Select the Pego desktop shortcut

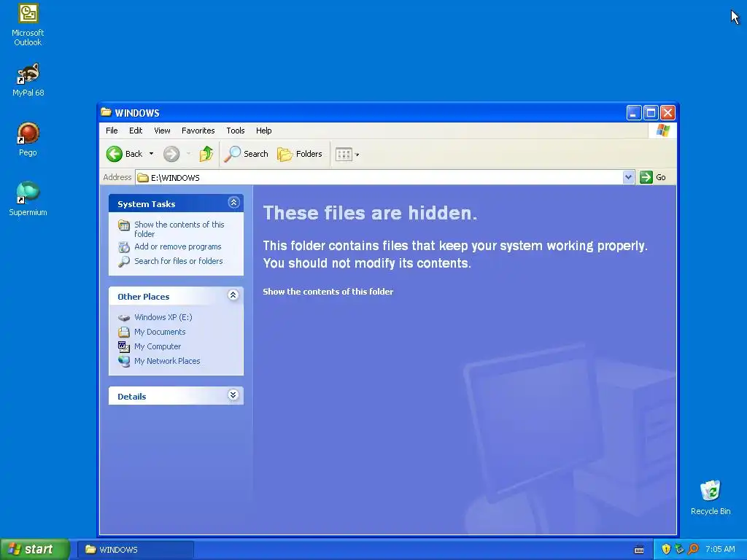coord(28,139)
